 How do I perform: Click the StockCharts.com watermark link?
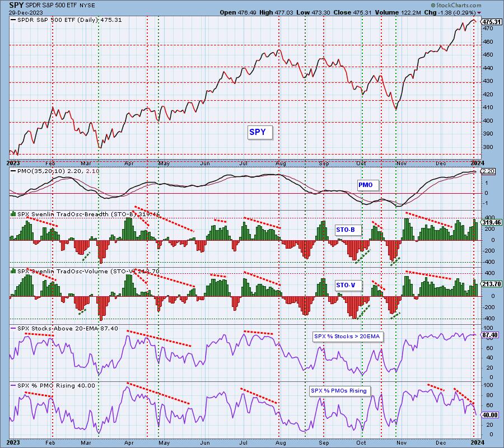[x=456, y=6]
